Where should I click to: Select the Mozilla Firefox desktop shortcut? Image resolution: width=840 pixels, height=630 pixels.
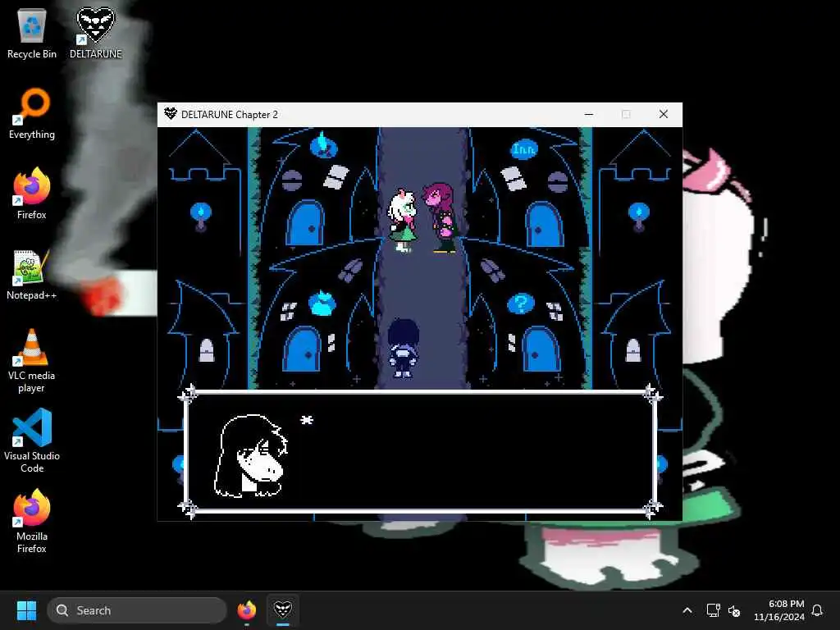coord(32,522)
